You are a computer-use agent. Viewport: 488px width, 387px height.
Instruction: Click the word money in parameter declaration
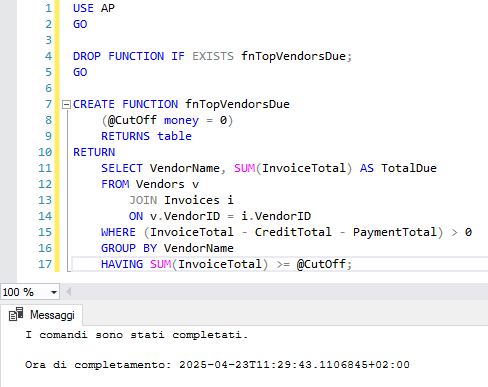tap(181, 120)
